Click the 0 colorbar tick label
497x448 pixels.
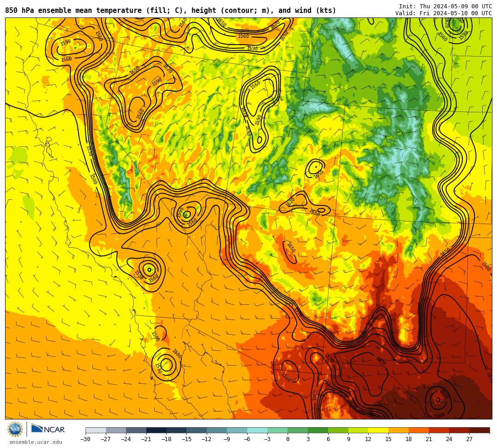click(288, 439)
